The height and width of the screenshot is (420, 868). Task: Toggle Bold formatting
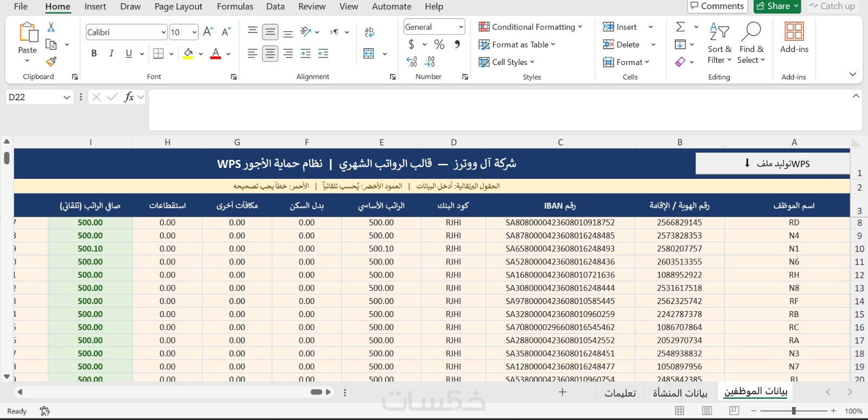(x=94, y=53)
